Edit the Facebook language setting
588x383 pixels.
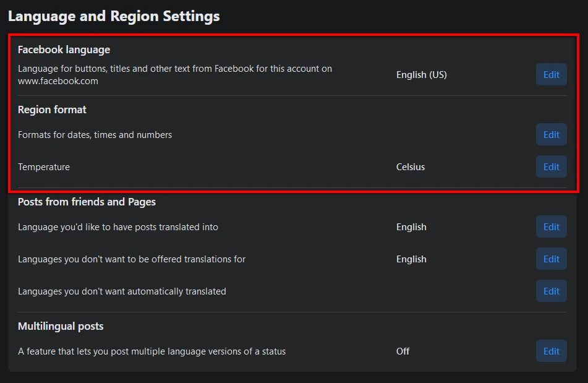coord(551,74)
